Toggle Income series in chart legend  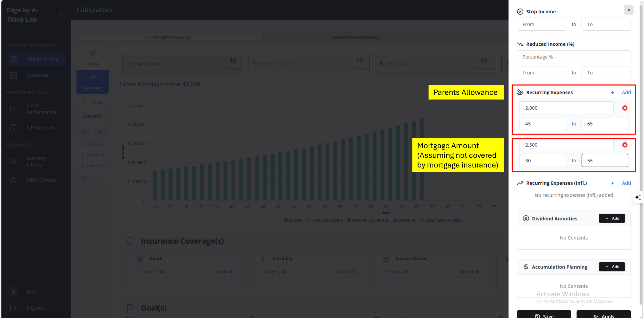[293, 220]
